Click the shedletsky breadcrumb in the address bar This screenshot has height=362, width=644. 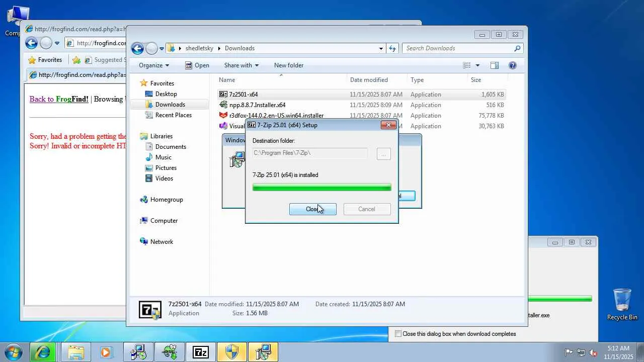coord(199,48)
